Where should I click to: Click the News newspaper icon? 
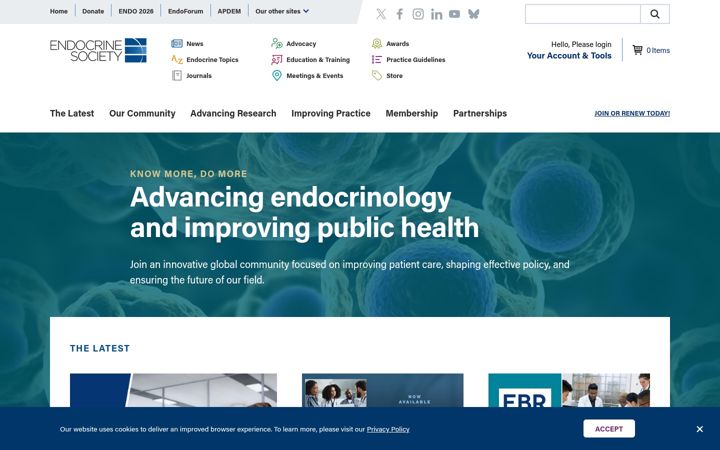point(177,44)
